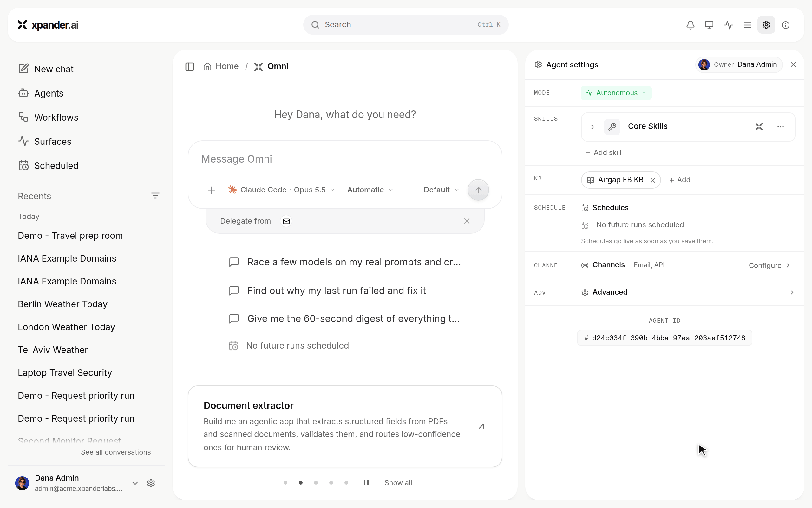
Task: Click the email icon next to Delegate from
Action: 286,221
